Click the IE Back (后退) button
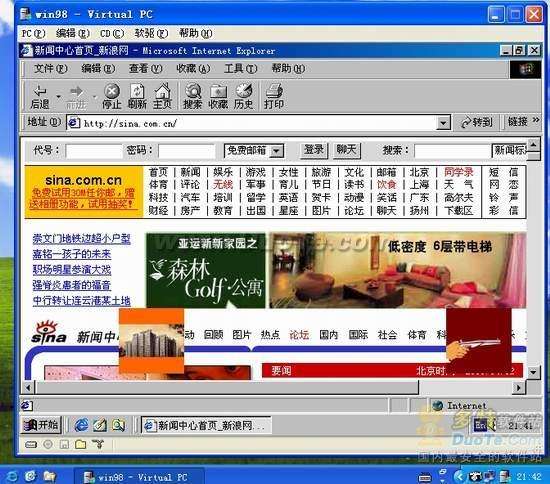Viewport: 550px width, 484px height. pyautogui.click(x=40, y=96)
